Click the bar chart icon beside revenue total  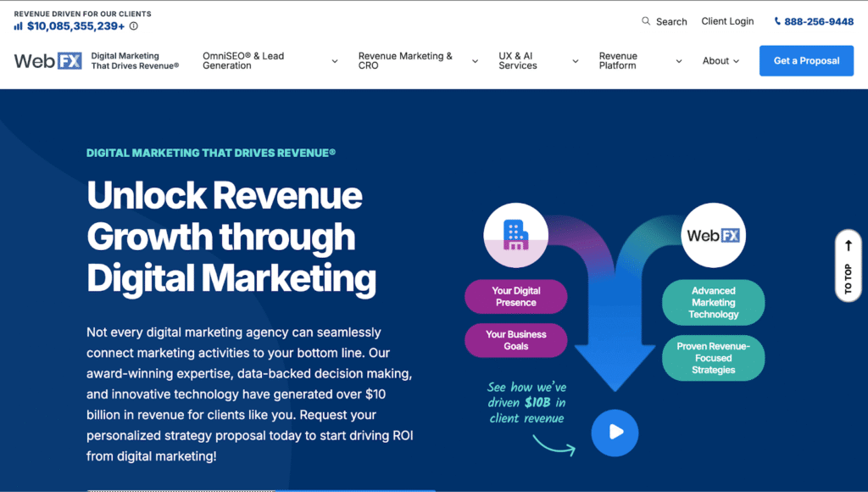pyautogui.click(x=18, y=25)
